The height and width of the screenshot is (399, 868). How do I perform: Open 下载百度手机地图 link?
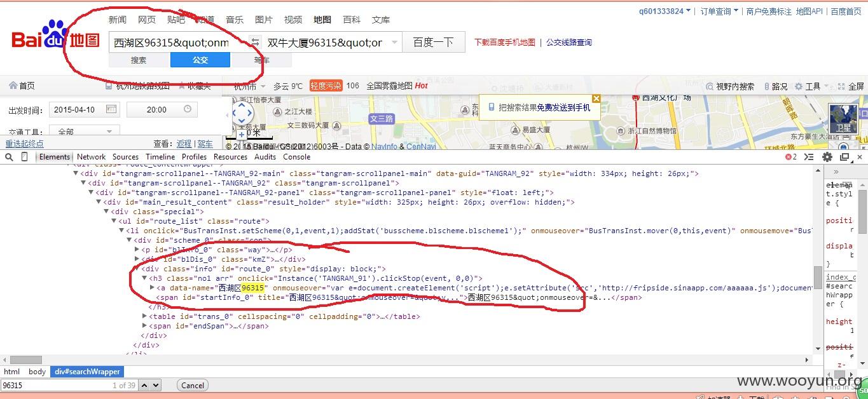(x=505, y=43)
